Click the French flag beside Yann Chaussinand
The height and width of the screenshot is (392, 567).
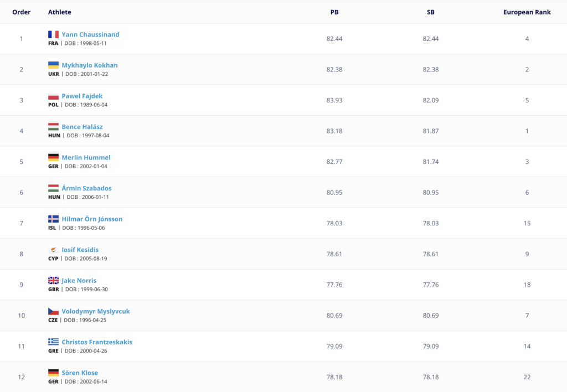coord(53,34)
